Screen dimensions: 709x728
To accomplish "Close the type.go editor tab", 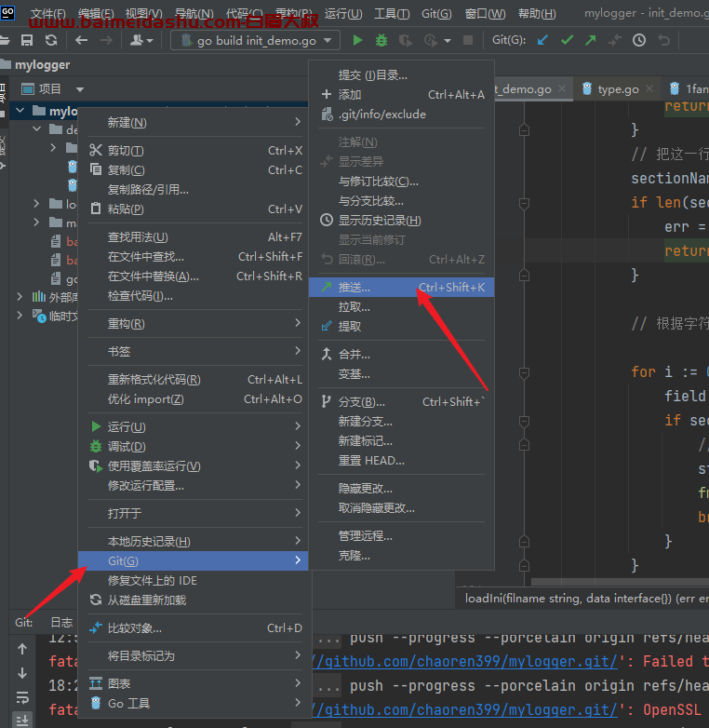I will pyautogui.click(x=649, y=88).
